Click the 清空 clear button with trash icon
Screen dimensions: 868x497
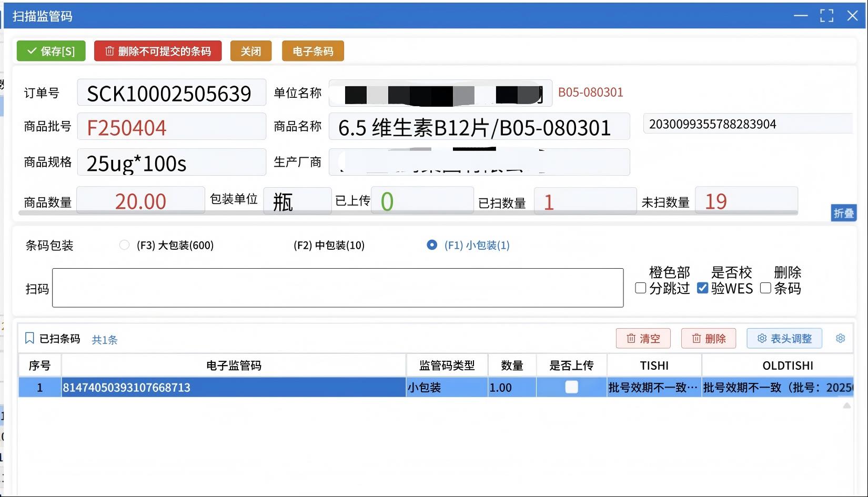643,339
